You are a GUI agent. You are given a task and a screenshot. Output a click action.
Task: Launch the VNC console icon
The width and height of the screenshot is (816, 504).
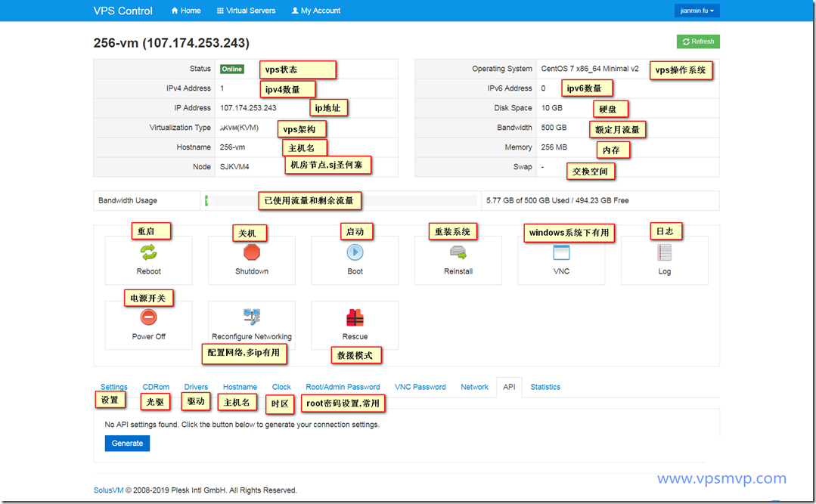[561, 253]
